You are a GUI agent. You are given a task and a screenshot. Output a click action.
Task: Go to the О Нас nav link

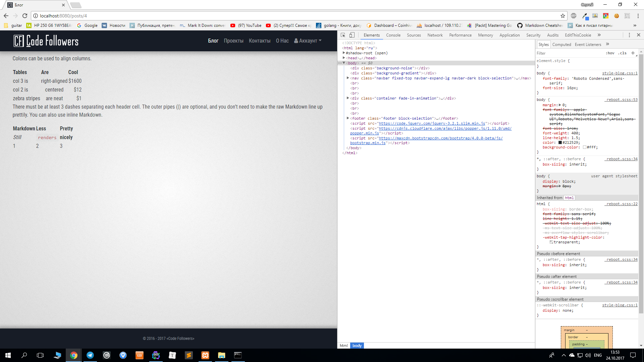pos(282,41)
